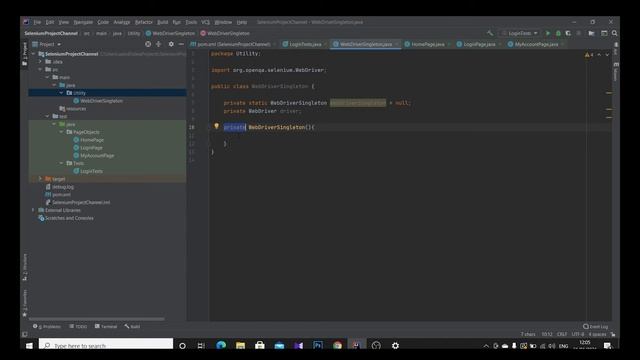Collapse the Utility package
Viewport: 640px width, 360px height.
click(61, 93)
